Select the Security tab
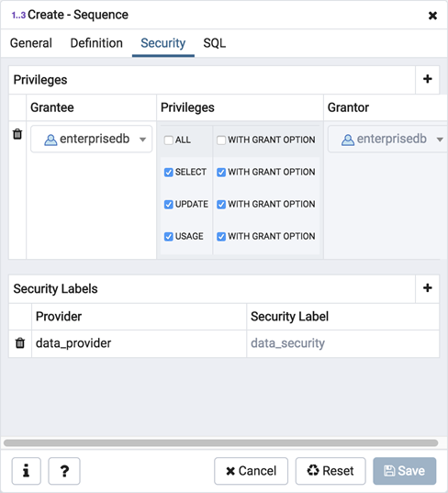The width and height of the screenshot is (448, 493). coord(163,43)
